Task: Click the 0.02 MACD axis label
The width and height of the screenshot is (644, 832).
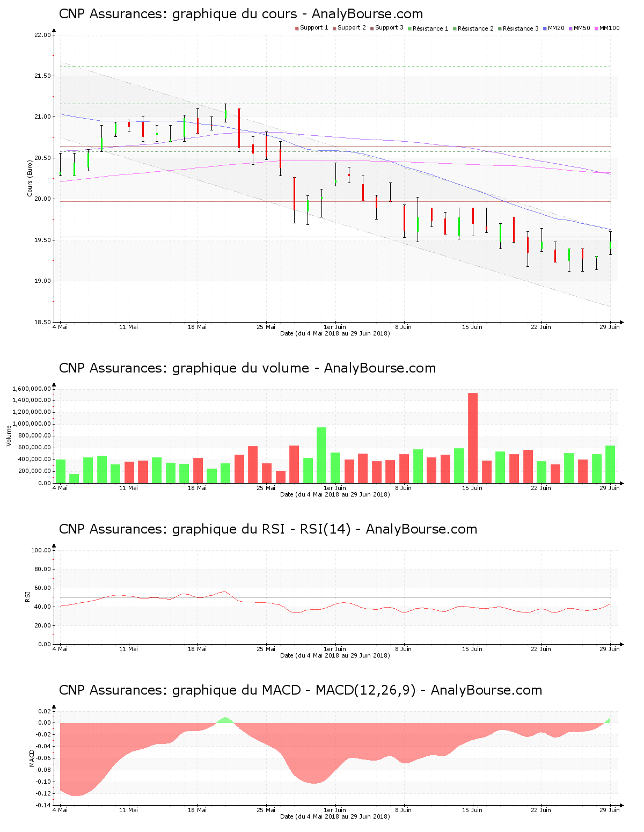Action: pos(45,711)
